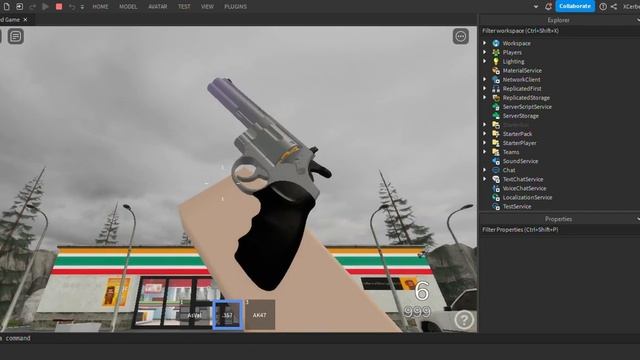
Task: Click the help question mark in viewport
Action: pos(464,320)
